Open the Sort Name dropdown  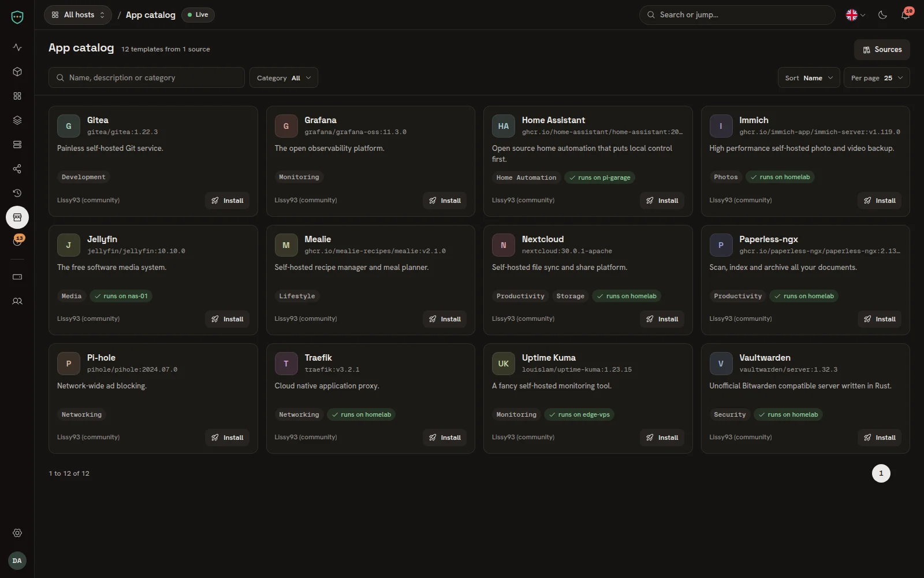[x=809, y=78]
